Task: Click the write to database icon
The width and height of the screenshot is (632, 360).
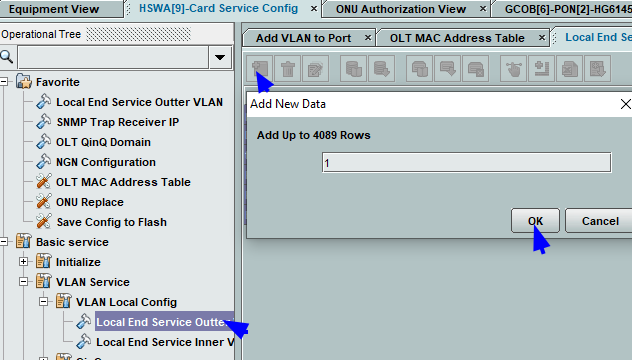Action: 381,69
